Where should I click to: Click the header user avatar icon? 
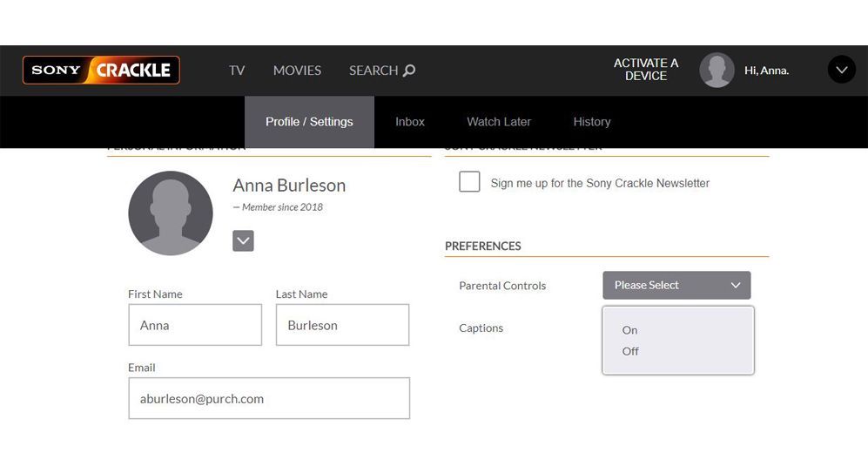click(x=717, y=71)
